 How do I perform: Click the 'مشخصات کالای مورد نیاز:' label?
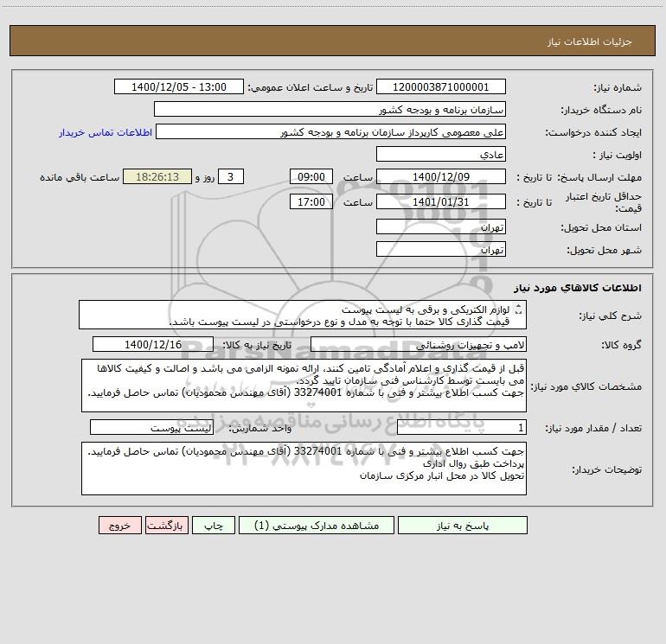coord(586,386)
